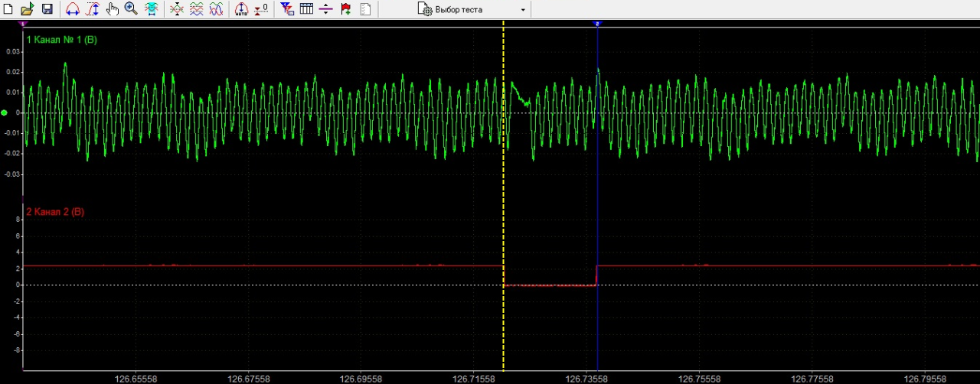
Task: Click the '2 Канал 2 (В)' label
Action: click(x=55, y=212)
